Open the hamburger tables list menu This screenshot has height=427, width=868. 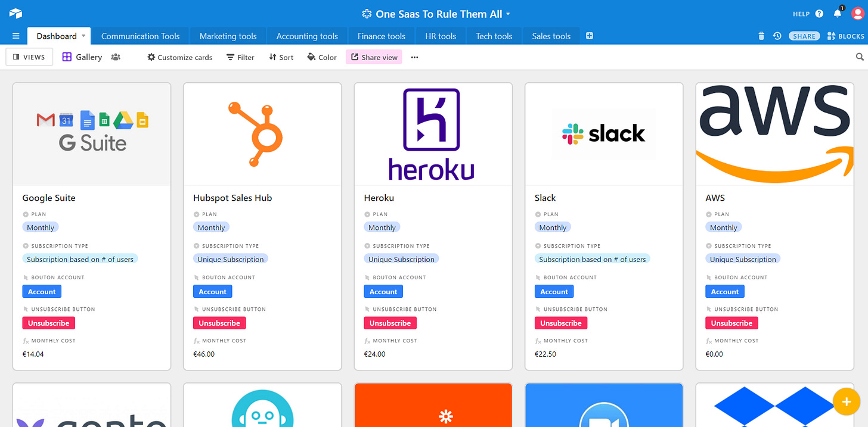point(16,36)
